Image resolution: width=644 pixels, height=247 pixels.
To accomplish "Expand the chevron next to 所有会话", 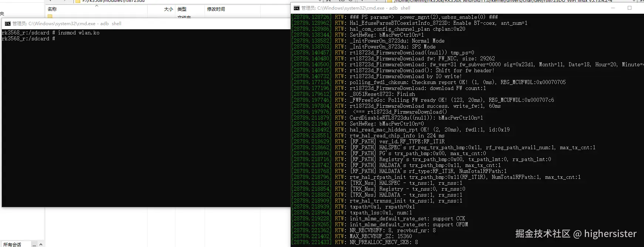I will 41,244.
